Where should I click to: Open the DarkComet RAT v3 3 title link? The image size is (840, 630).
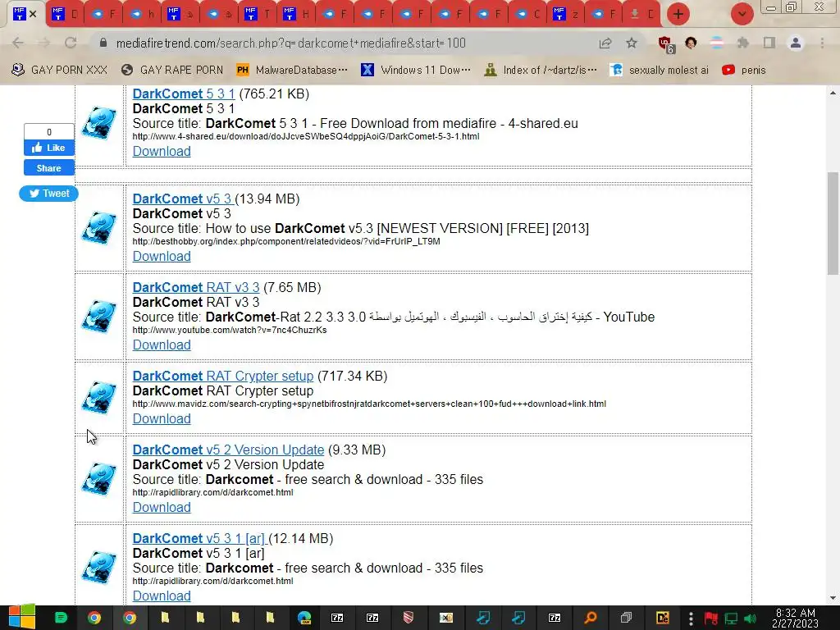pyautogui.click(x=196, y=287)
